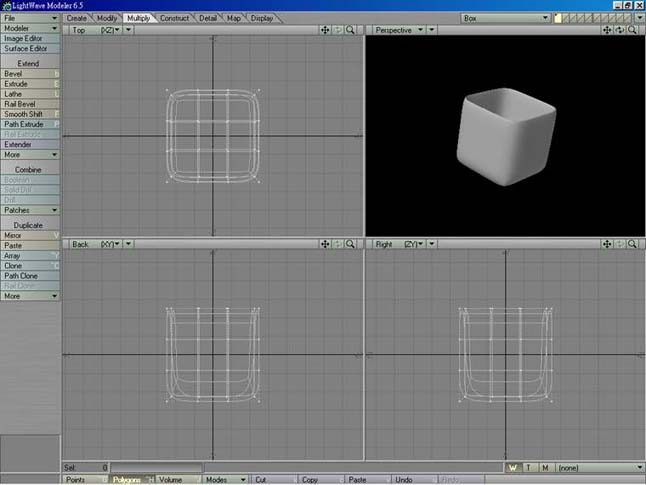The height and width of the screenshot is (485, 646).
Task: Switch to the Modify tab
Action: pyautogui.click(x=107, y=18)
